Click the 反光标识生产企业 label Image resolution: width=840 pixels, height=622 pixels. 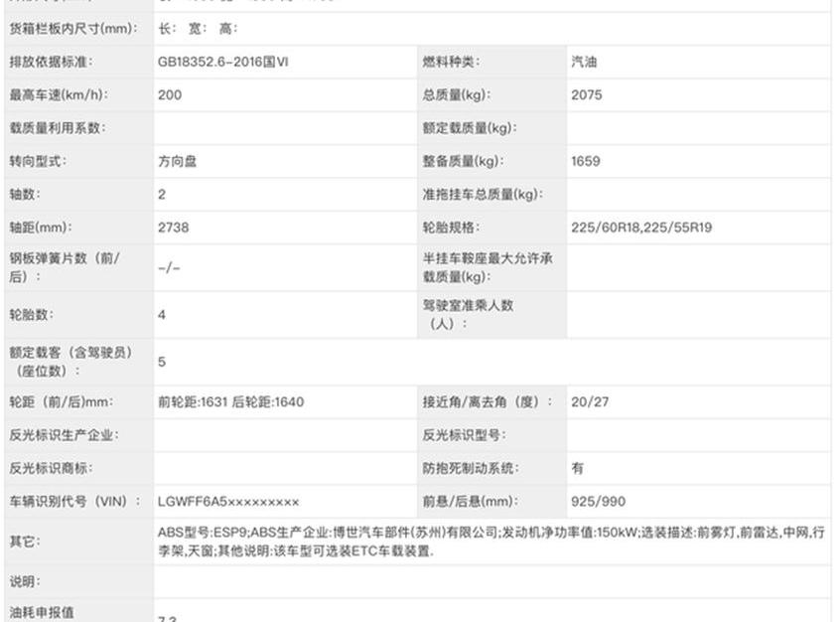[x=64, y=435]
